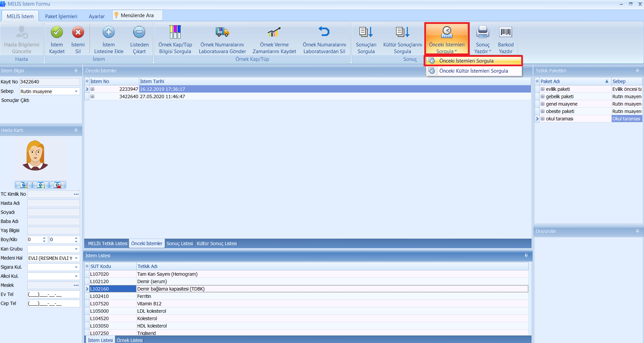
Task: Click the Cep Tel phone field
Action: coord(53,304)
